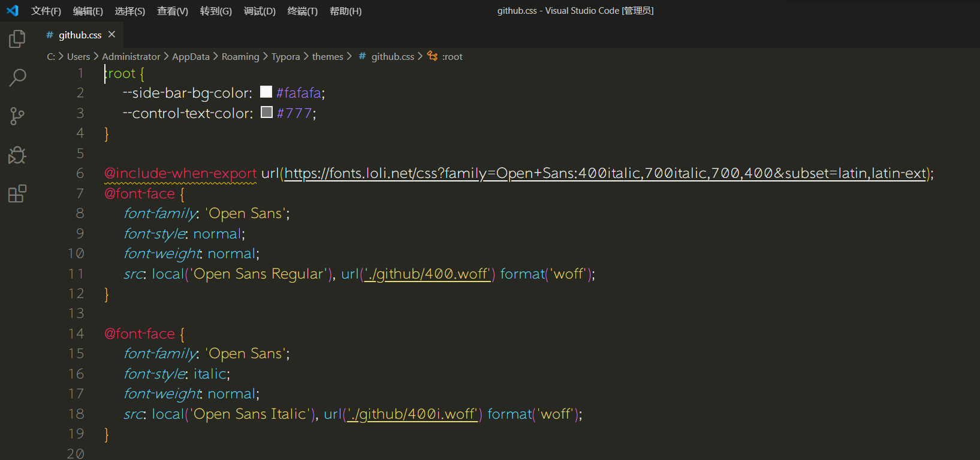Click font-style property on line 9

pos(155,234)
